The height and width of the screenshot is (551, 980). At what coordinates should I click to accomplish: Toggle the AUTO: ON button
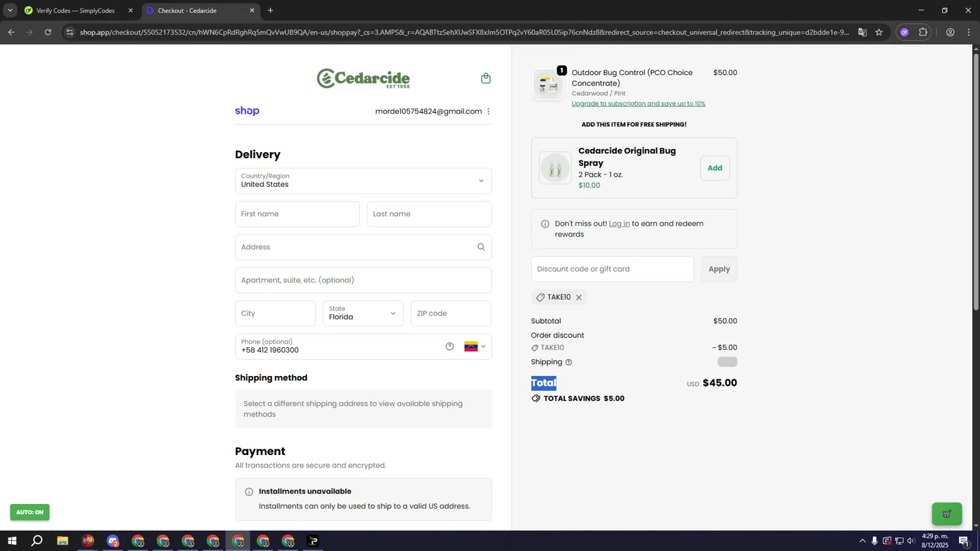click(29, 512)
